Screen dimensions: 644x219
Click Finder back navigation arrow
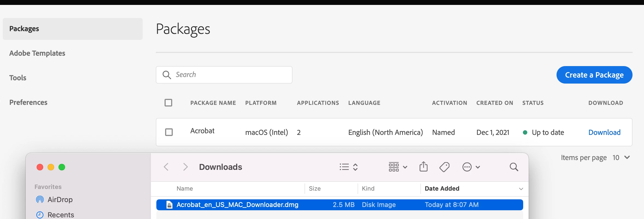point(166,167)
